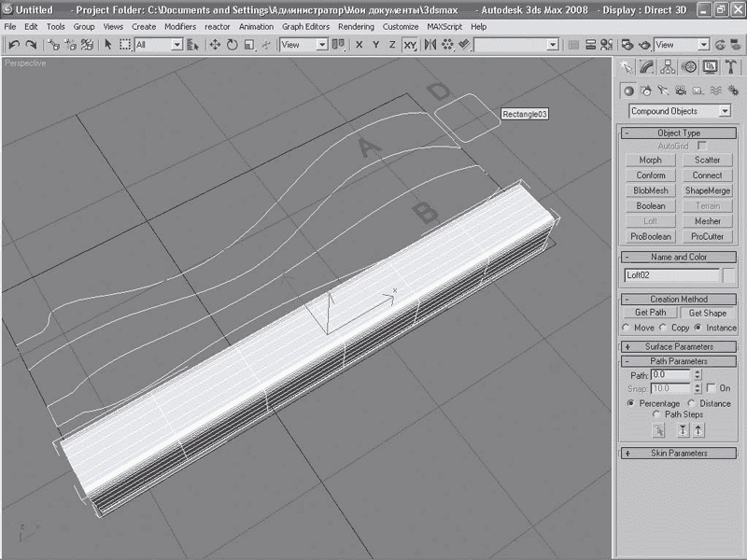Open the Modifiers menu
Image resolution: width=747 pixels, height=560 pixels.
[180, 27]
